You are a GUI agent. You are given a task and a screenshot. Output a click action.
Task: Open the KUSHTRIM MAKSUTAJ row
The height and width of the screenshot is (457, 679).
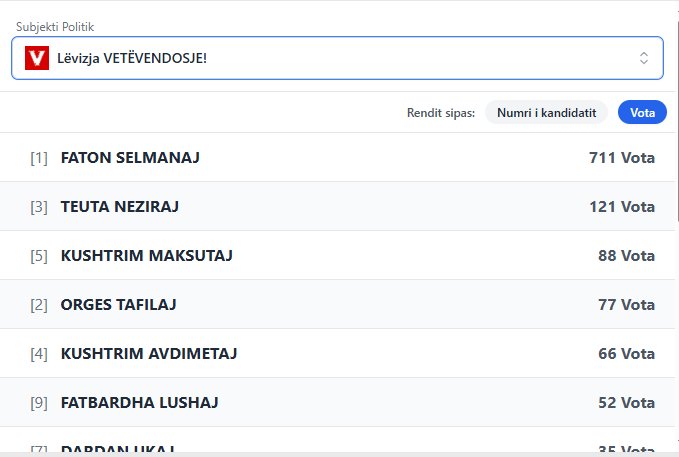pyautogui.click(x=146, y=256)
